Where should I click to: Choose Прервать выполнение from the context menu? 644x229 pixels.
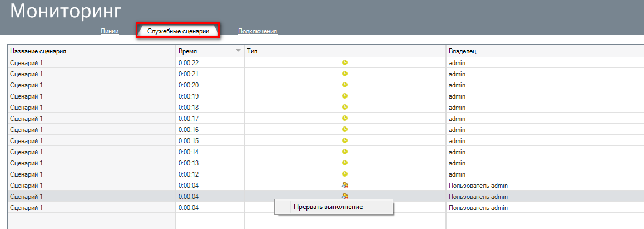pyautogui.click(x=328, y=207)
